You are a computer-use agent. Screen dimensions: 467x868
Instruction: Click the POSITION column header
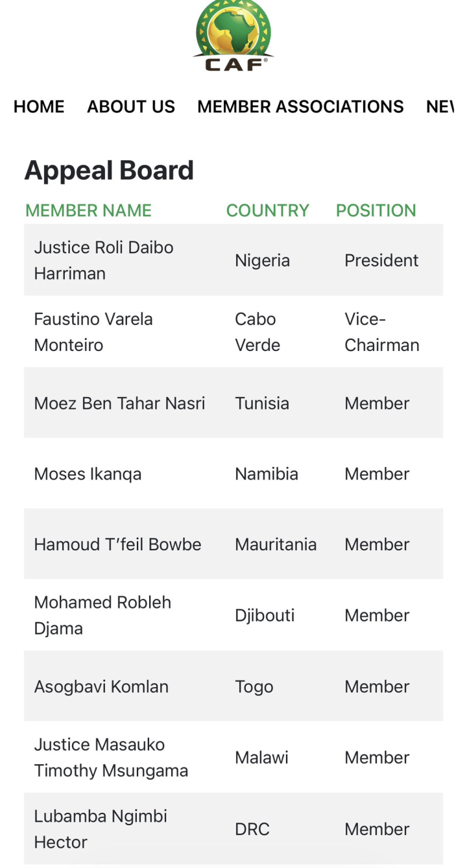(x=376, y=211)
